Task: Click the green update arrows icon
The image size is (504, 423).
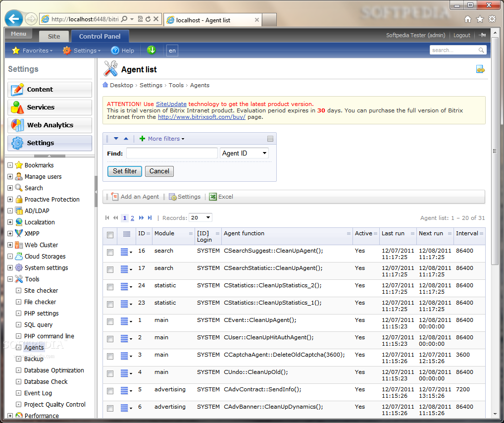Action: pyautogui.click(x=151, y=50)
